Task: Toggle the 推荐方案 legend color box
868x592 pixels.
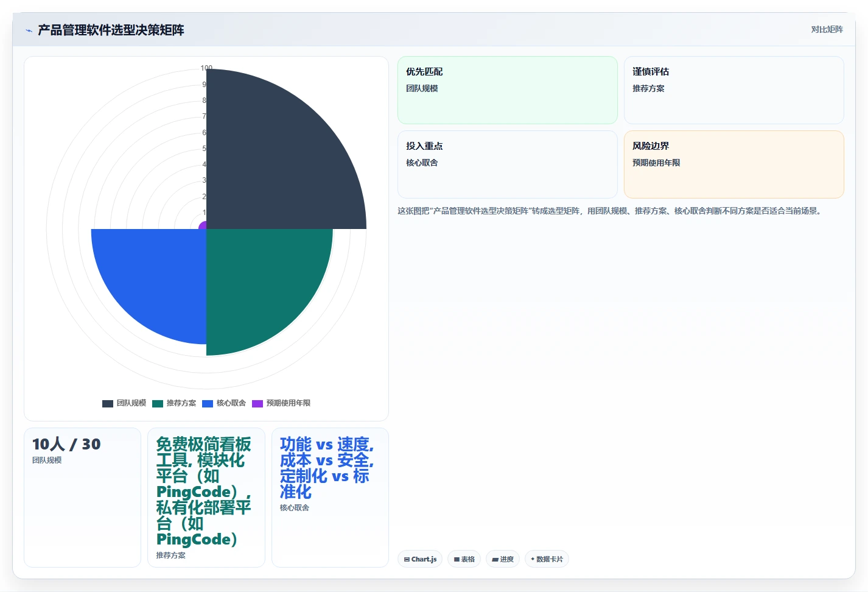Action: [x=158, y=403]
